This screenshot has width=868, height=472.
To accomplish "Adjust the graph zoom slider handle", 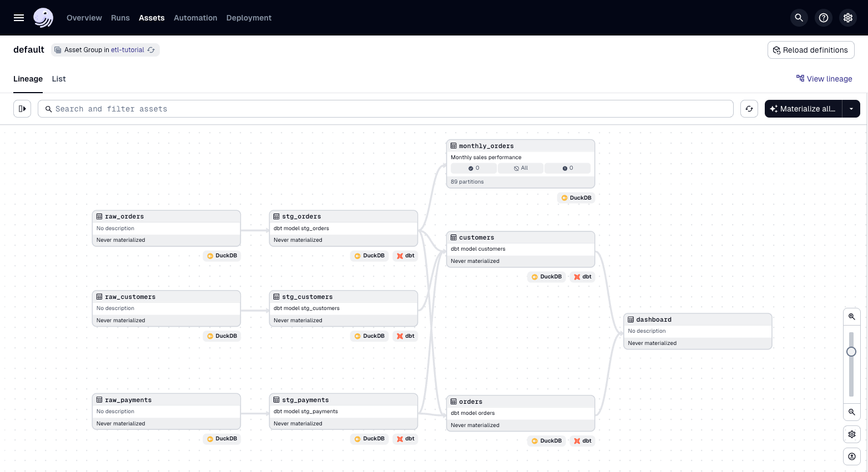I will tap(851, 352).
